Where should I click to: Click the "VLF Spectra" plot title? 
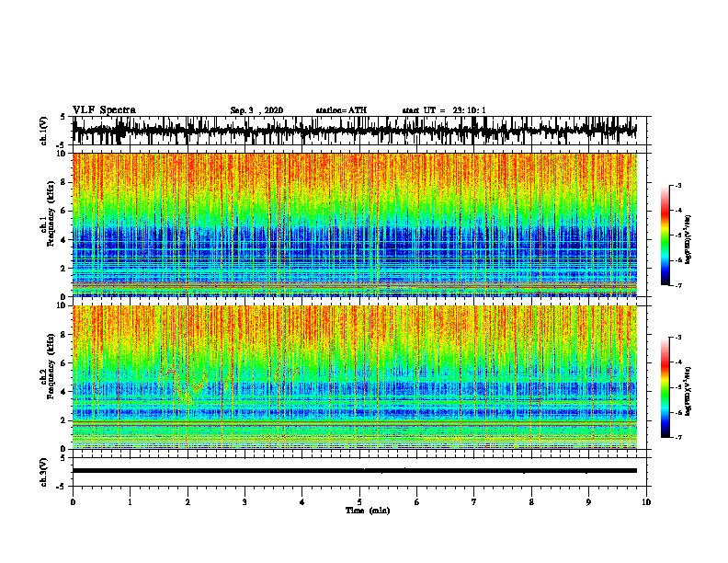[104, 110]
